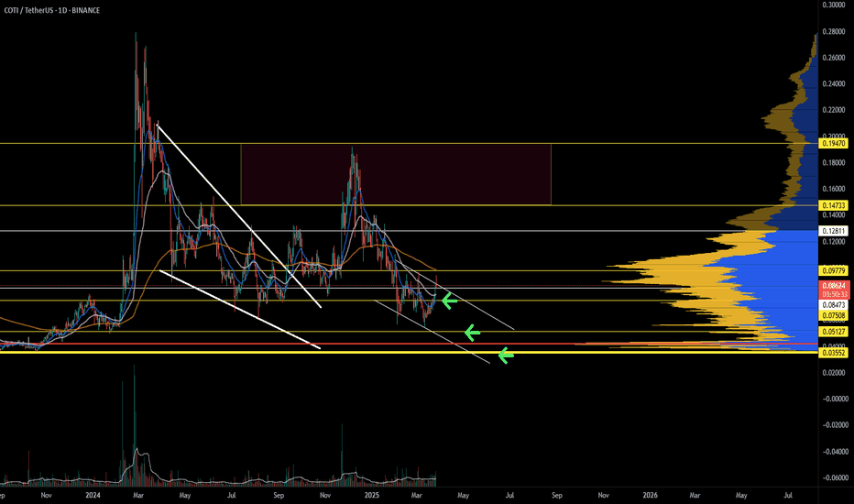Click the 0.18000 price axis tick
The width and height of the screenshot is (854, 504).
[833, 163]
